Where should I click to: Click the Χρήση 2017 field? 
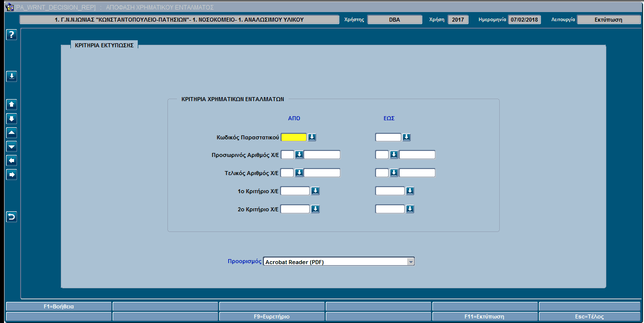(458, 20)
